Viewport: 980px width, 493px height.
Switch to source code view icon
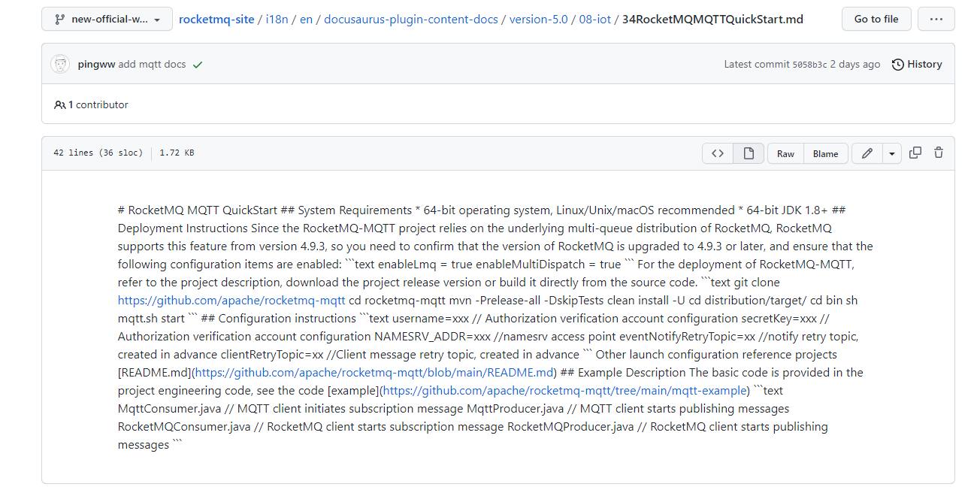(718, 153)
